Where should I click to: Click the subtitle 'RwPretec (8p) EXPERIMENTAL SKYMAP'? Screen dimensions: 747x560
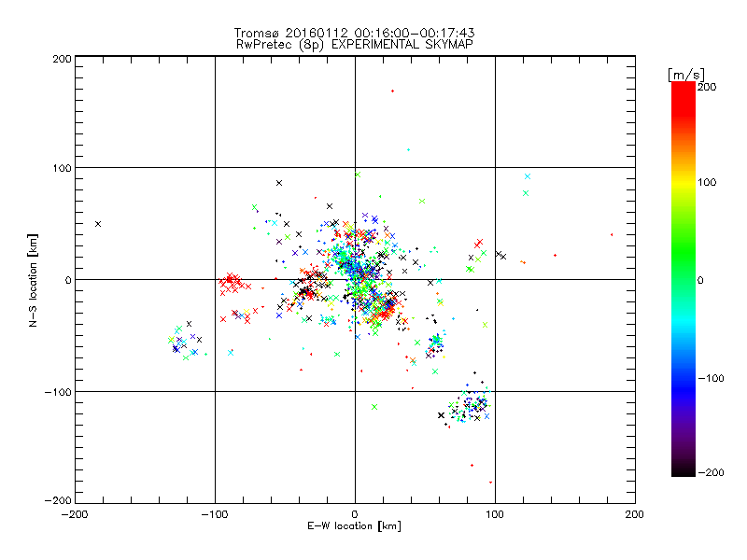pos(355,45)
